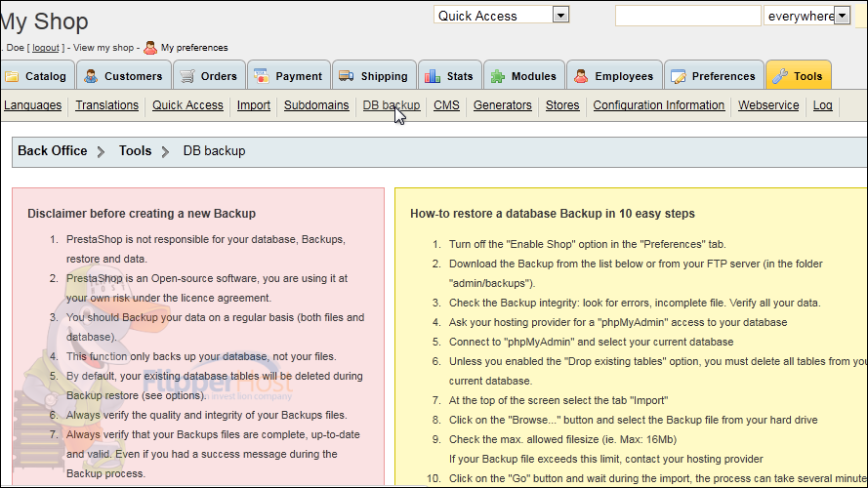Open the My preferences link
Image resolution: width=868 pixels, height=488 pixels.
tap(194, 48)
